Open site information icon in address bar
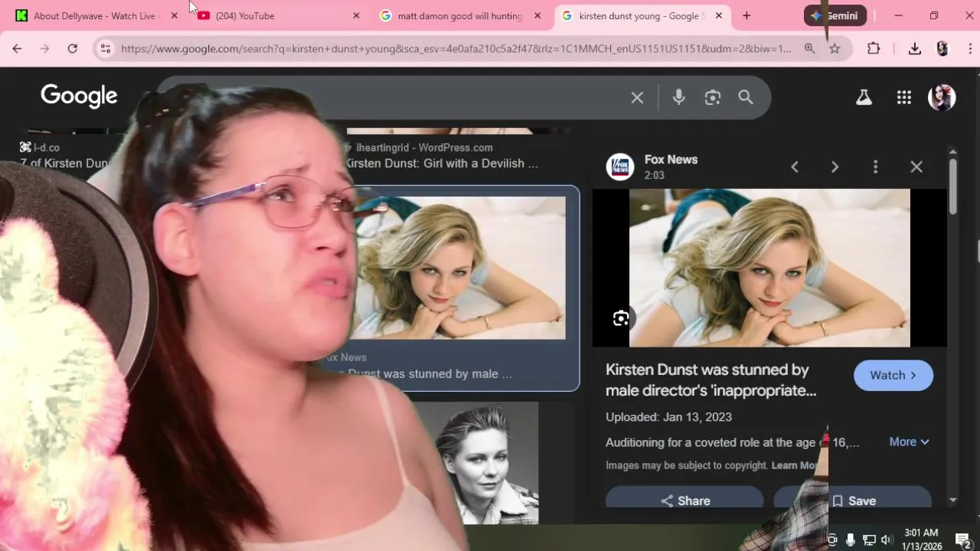Viewport: 980px width, 551px height. point(106,49)
